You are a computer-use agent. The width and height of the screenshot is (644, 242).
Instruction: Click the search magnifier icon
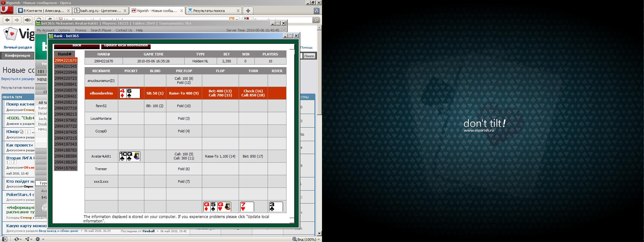point(316,20)
